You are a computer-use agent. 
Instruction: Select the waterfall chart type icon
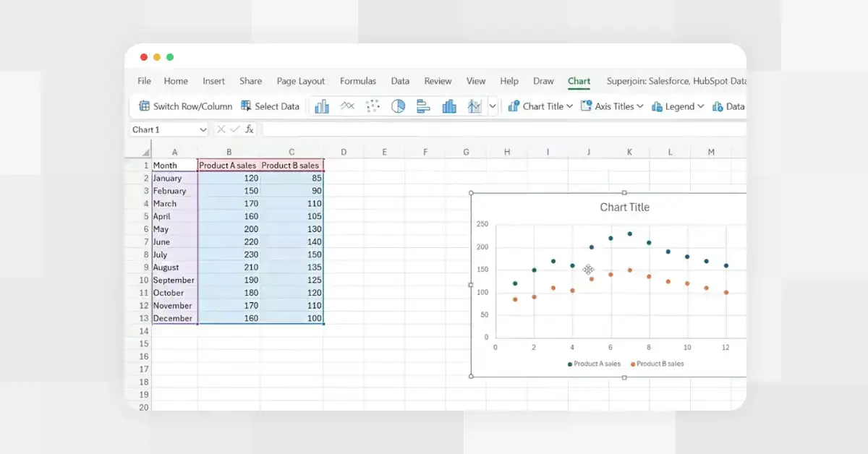point(475,106)
